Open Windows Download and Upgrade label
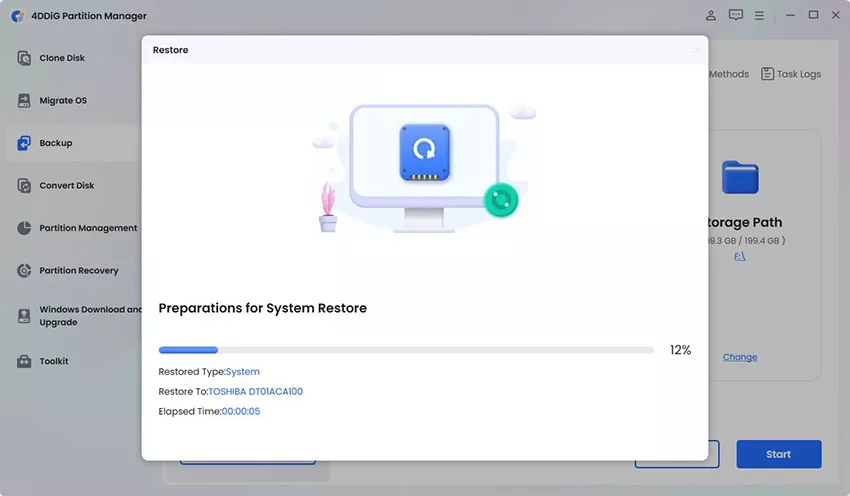This screenshot has height=496, width=850. point(90,315)
